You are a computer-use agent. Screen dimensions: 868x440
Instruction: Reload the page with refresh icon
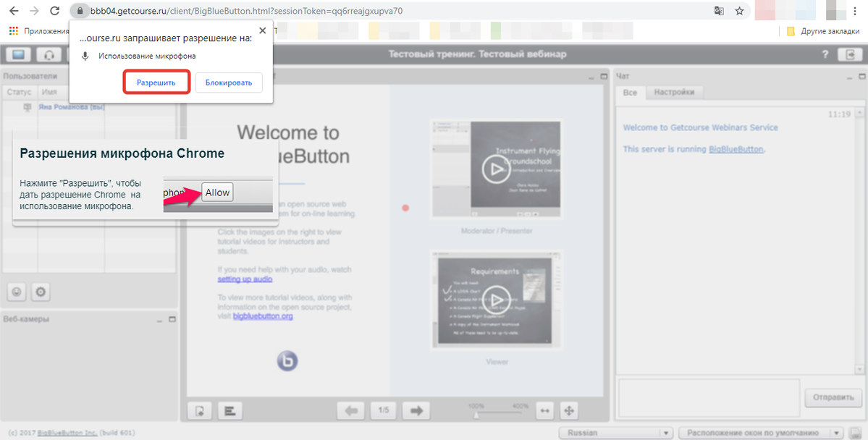tap(54, 11)
